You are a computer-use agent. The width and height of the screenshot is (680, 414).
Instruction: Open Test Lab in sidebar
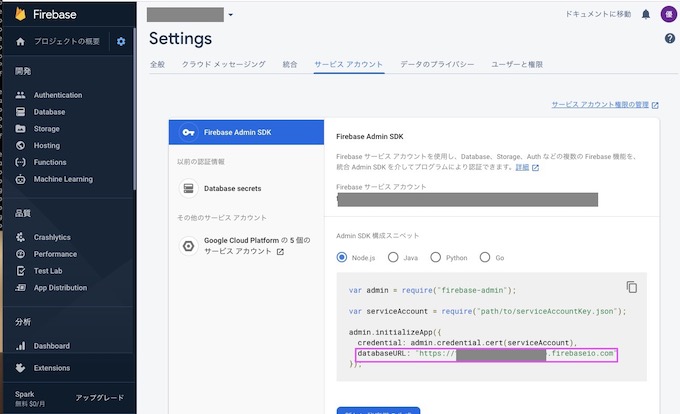tap(48, 271)
